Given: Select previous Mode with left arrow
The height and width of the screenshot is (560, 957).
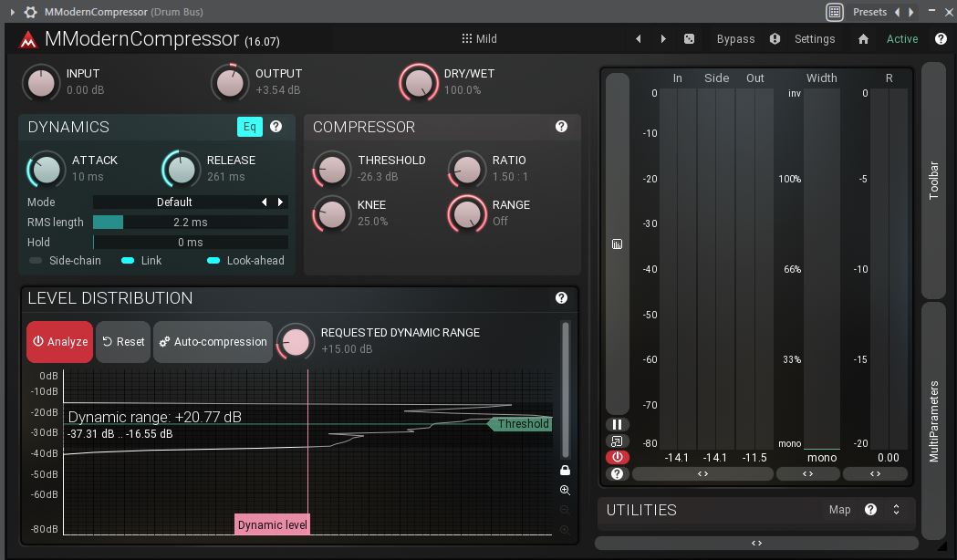Looking at the screenshot, I should tap(265, 202).
